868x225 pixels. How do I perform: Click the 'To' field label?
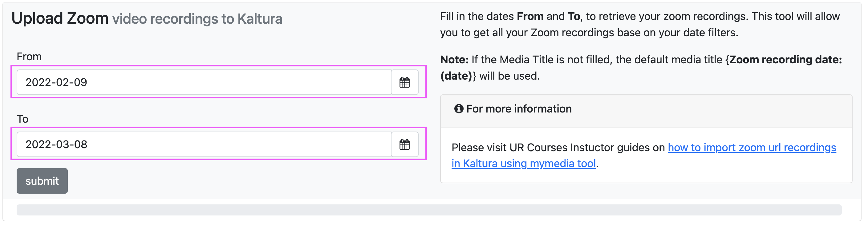tap(22, 119)
